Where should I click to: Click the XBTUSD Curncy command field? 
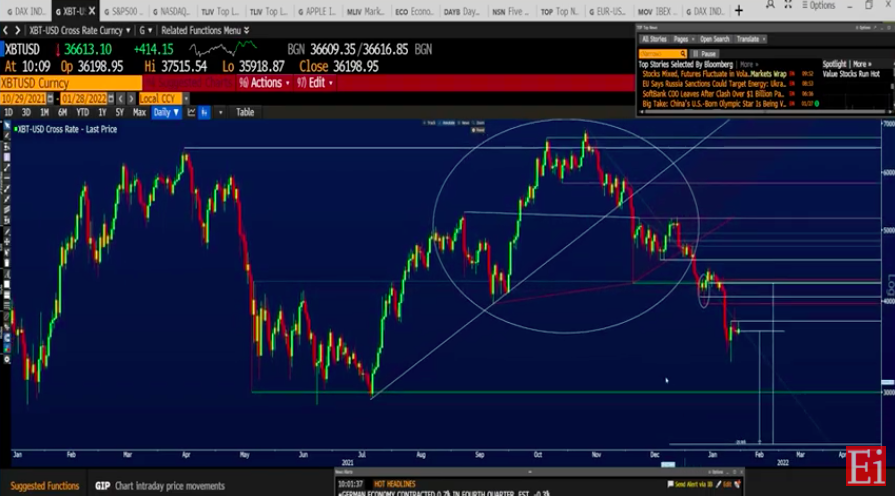pos(71,83)
